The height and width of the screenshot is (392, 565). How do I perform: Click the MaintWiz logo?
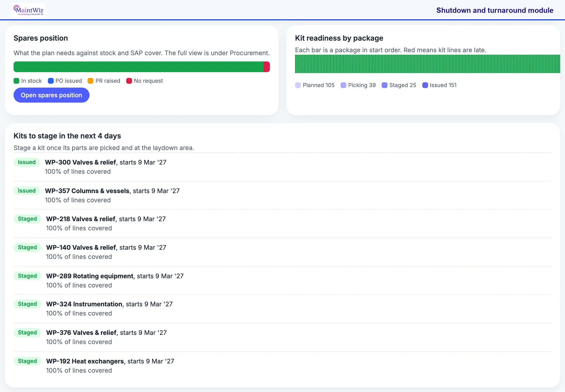(28, 10)
